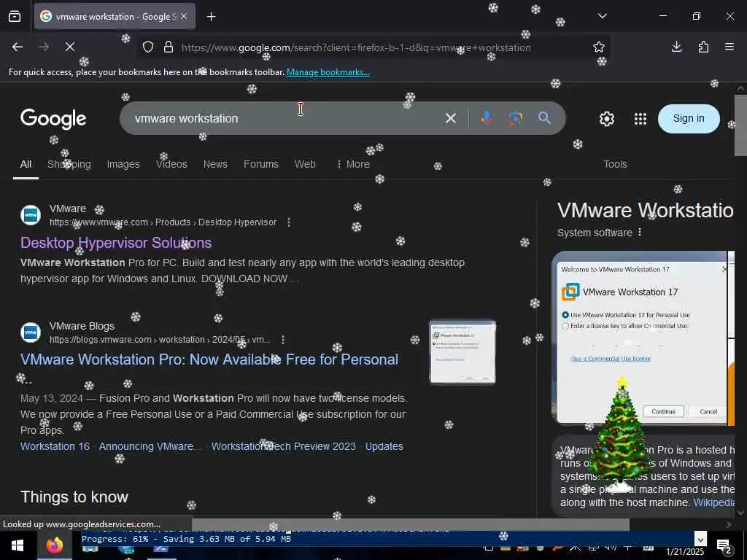747x560 pixels.
Task: Go back to the previous page
Action: pyautogui.click(x=18, y=47)
